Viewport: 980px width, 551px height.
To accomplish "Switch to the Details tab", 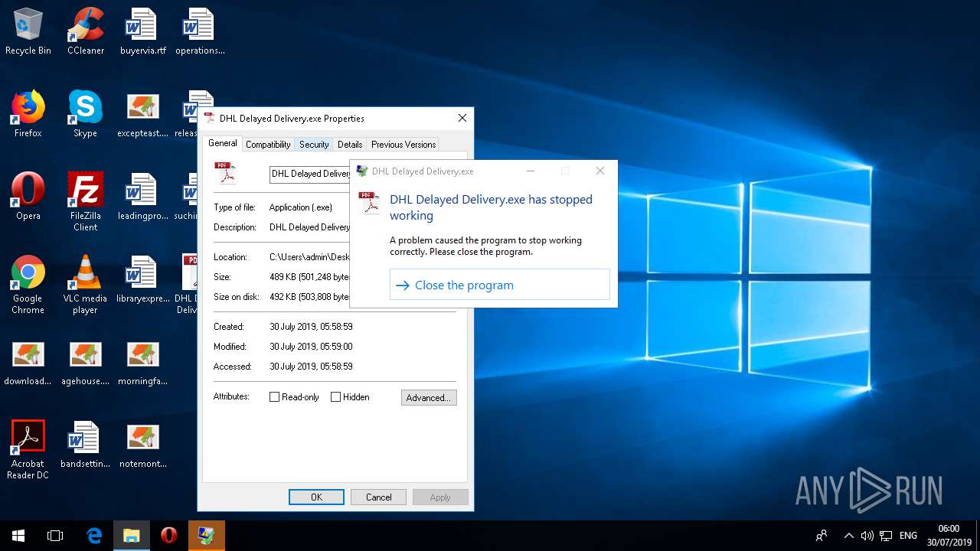I will (350, 144).
